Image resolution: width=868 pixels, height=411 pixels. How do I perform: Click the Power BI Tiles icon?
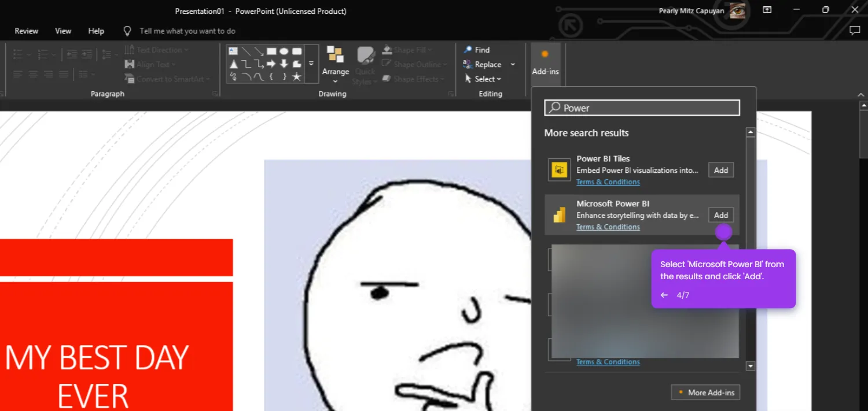tap(560, 170)
